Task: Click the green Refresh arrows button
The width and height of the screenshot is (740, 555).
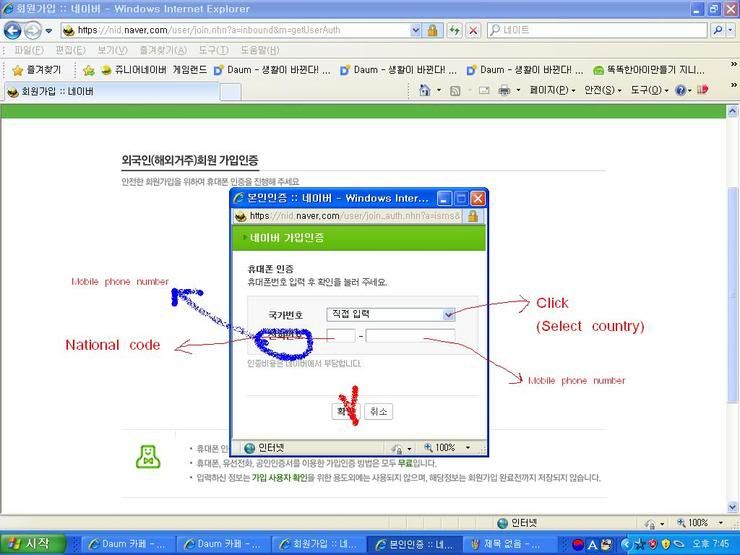Action: click(x=454, y=31)
